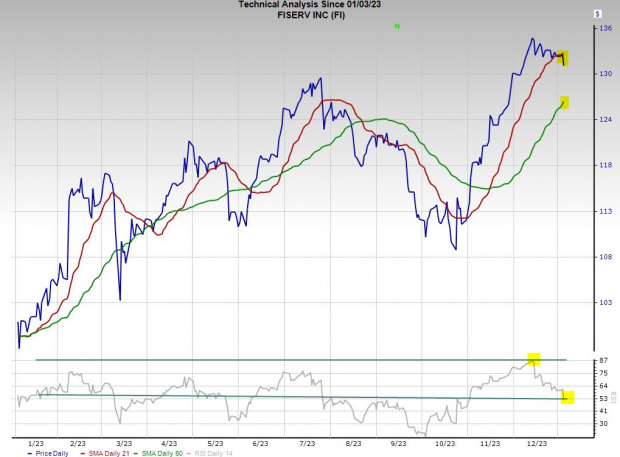This screenshot has width=620, height=457.
Task: Select the 7/23 date label on the x-axis
Action: [306, 441]
